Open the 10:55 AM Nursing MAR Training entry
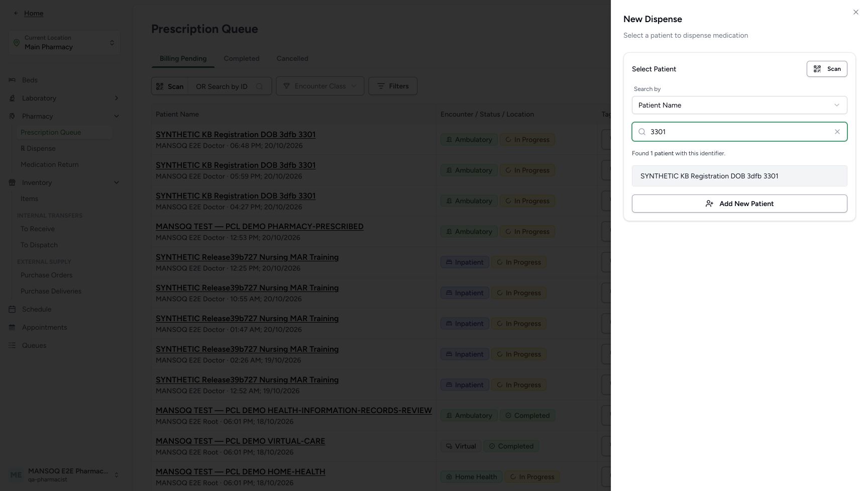Image resolution: width=868 pixels, height=491 pixels. (247, 287)
